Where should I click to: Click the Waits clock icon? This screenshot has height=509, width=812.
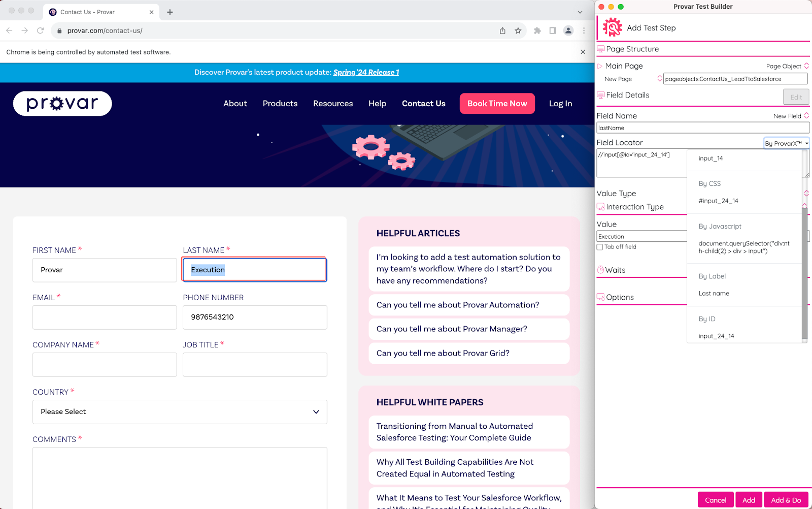pos(601,270)
